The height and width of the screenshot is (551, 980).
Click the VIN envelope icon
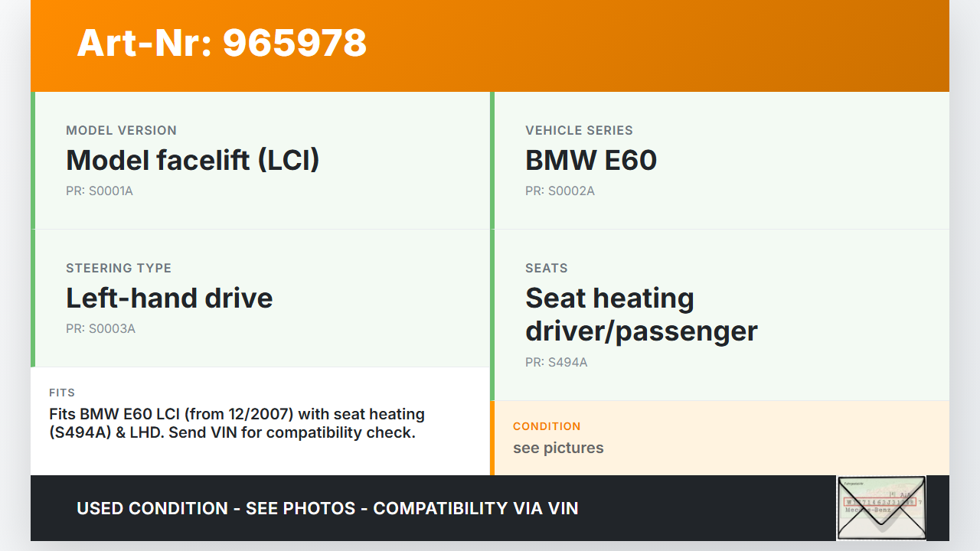pyautogui.click(x=881, y=507)
